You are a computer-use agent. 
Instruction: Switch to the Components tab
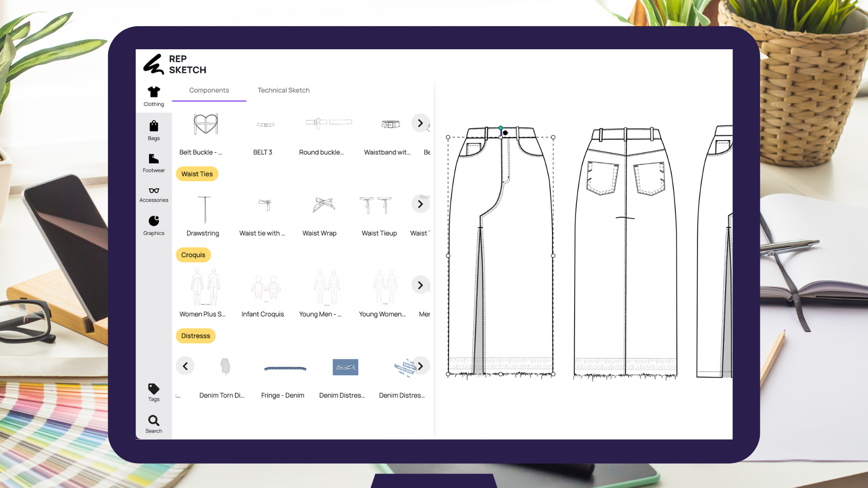point(209,90)
